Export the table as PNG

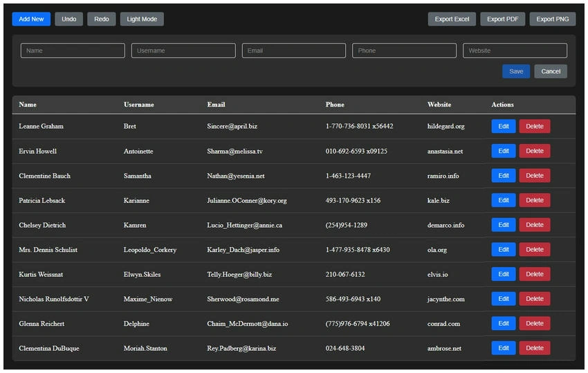point(553,19)
